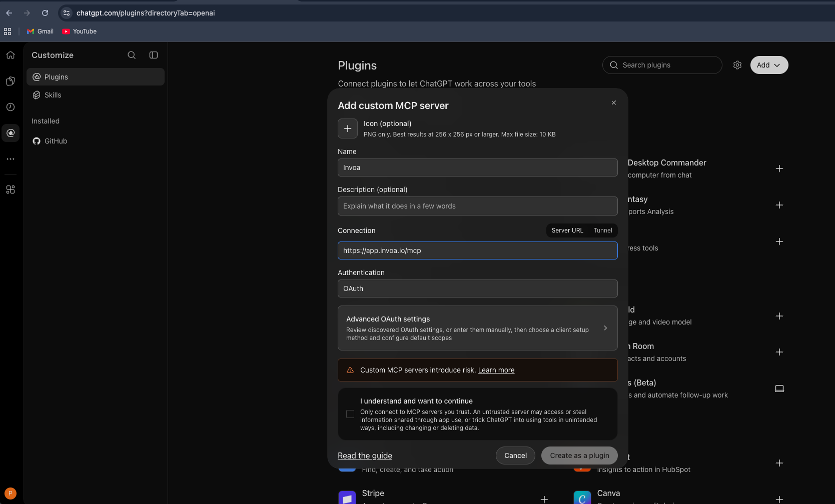Click the search icon beside Customize
The height and width of the screenshot is (504, 835).
[132, 55]
